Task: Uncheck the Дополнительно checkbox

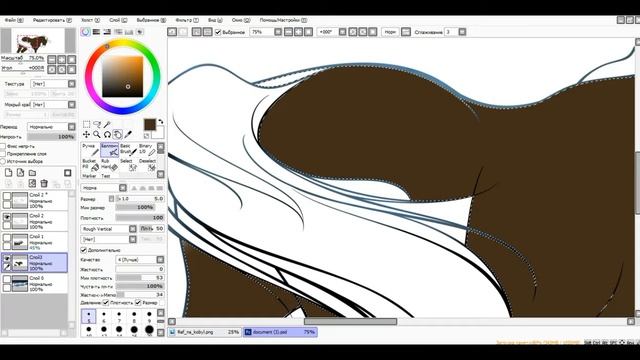Action: [84, 250]
